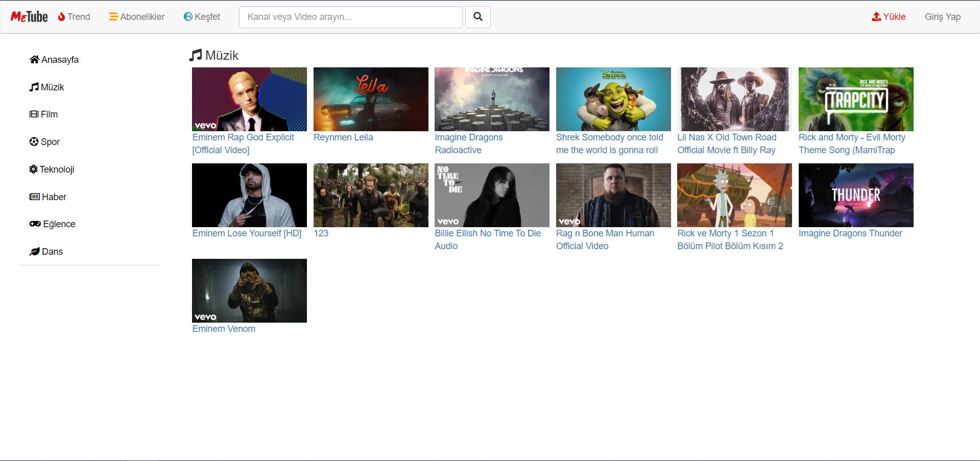Click the Yükle upload icon
Image resolution: width=980 pixels, height=461 pixels.
coord(875,16)
